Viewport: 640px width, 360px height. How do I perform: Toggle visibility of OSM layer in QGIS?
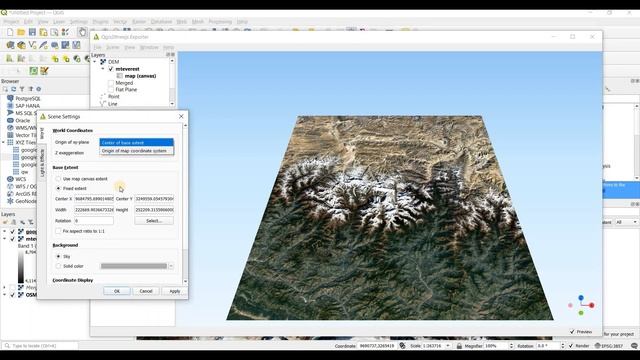(13, 295)
